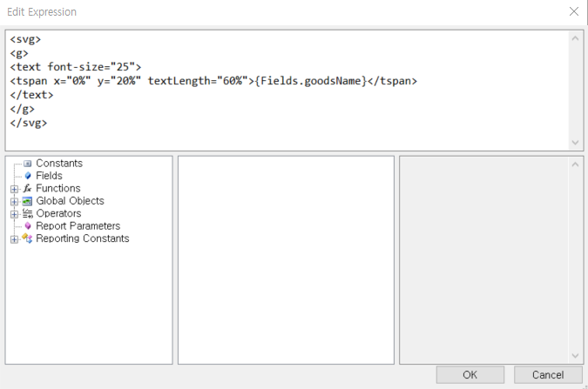Select Global Objects label in the tree
Viewport: 588px width, 389px height.
tap(71, 201)
